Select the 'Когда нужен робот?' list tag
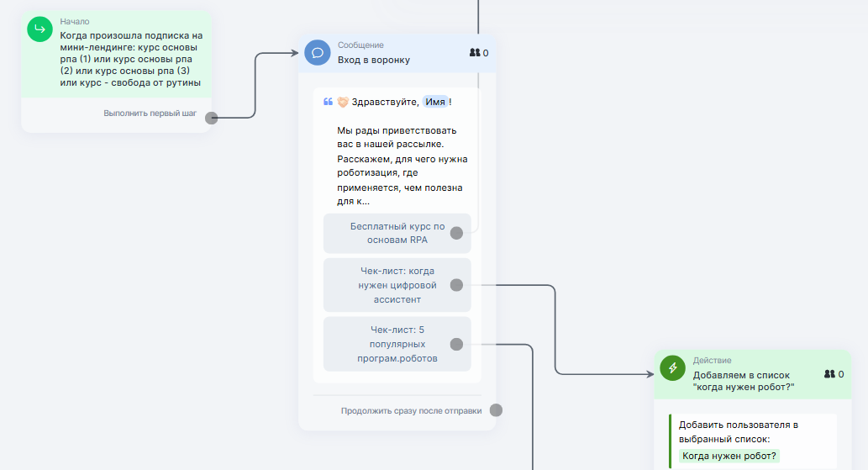Image resolution: width=868 pixels, height=470 pixels. 729,457
